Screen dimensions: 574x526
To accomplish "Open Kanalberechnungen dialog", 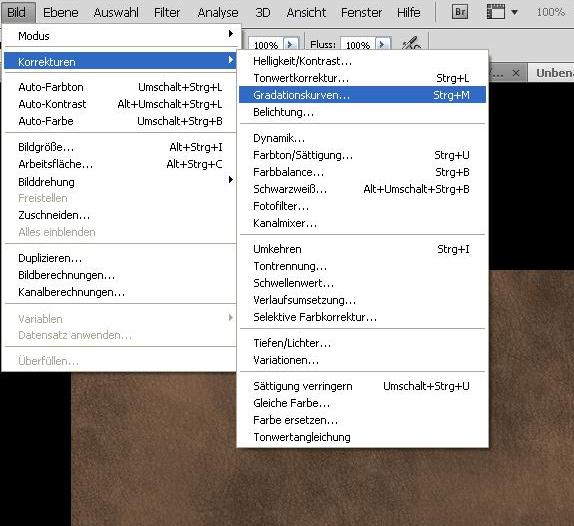I will pos(120,292).
